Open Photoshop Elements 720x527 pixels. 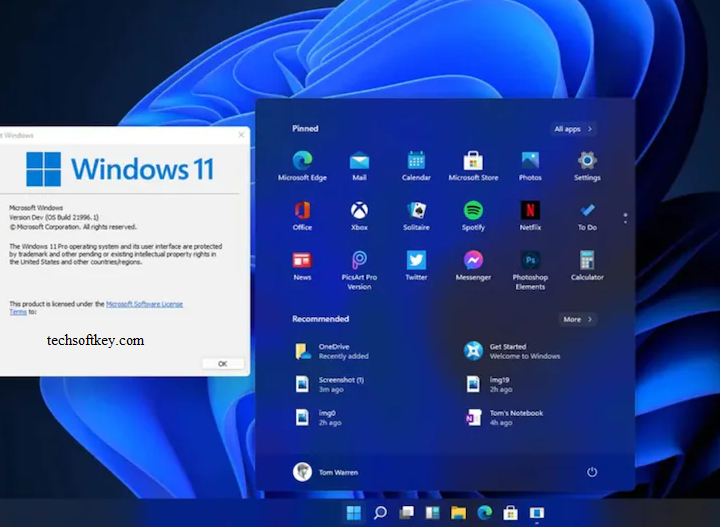coord(530,270)
